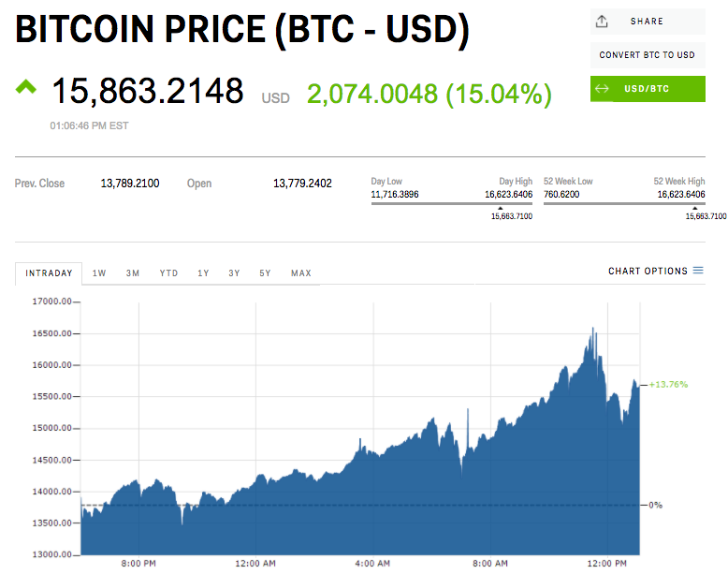Select the 3Y chart tab
The width and height of the screenshot is (728, 574).
234,273
